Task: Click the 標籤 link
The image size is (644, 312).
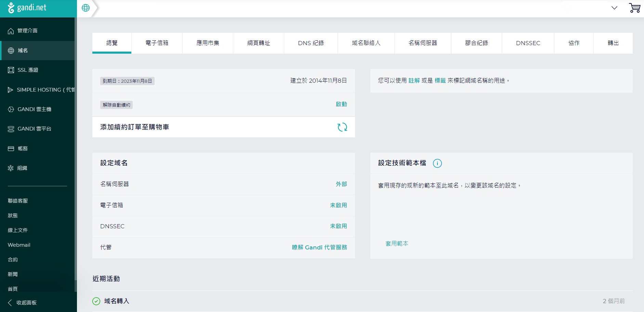Action: (440, 81)
